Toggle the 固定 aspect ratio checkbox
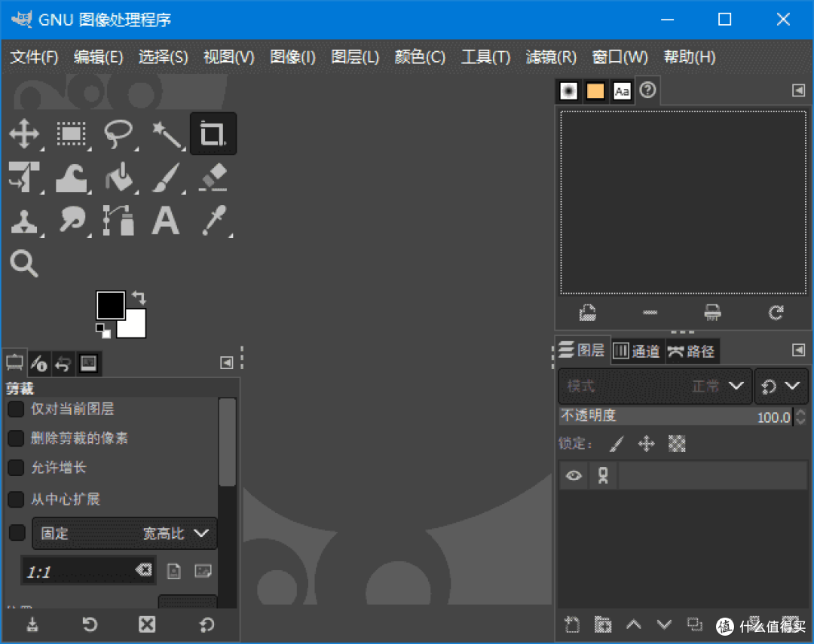The width and height of the screenshot is (814, 644). [17, 533]
